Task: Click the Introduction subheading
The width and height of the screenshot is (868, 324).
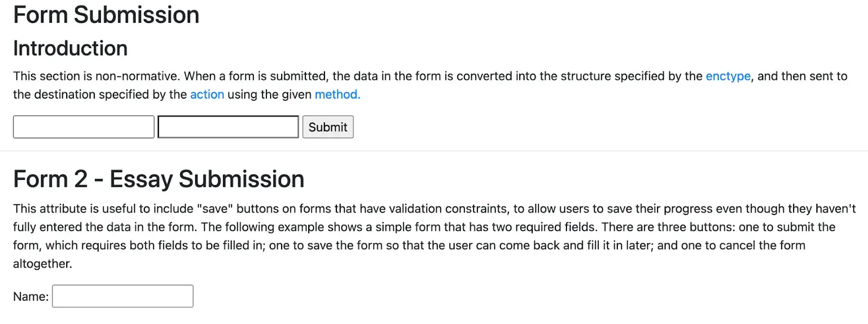Action: click(x=71, y=49)
